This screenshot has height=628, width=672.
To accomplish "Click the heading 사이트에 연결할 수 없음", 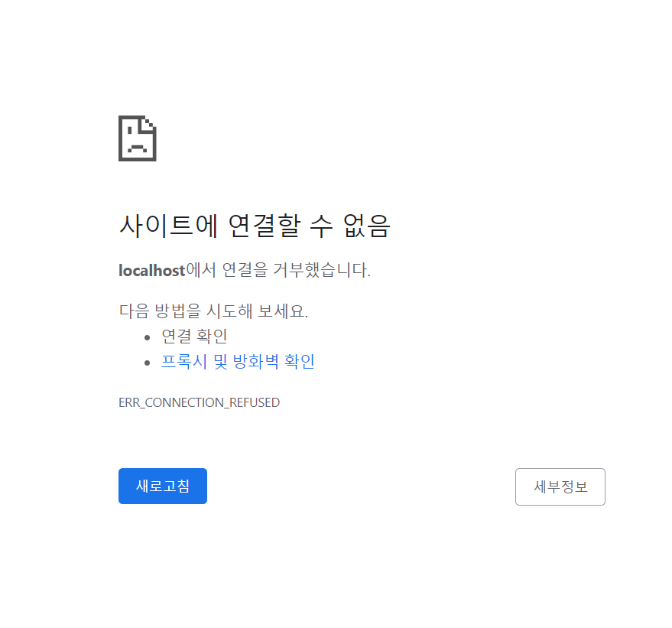I will pyautogui.click(x=255, y=226).
